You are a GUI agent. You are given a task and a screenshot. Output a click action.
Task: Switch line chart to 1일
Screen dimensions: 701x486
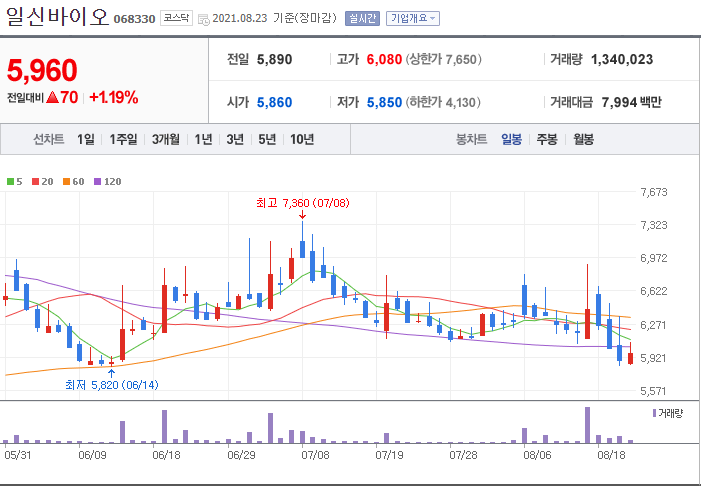[x=85, y=139]
